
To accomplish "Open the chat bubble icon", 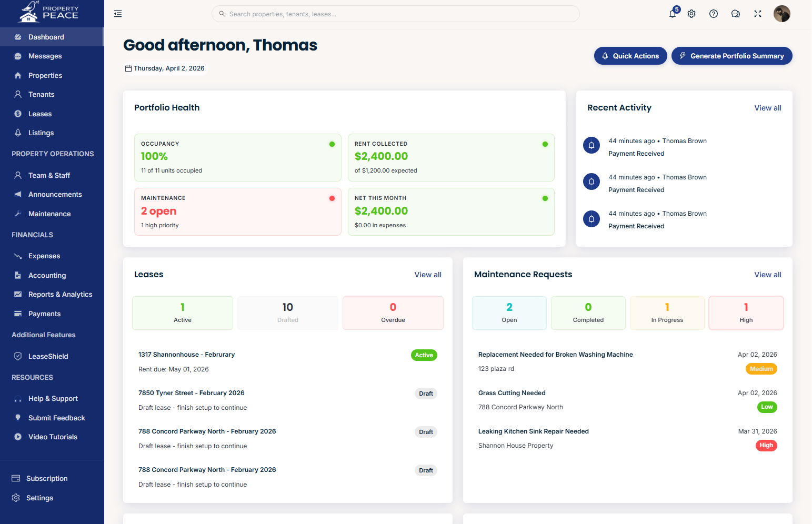I will (x=736, y=14).
